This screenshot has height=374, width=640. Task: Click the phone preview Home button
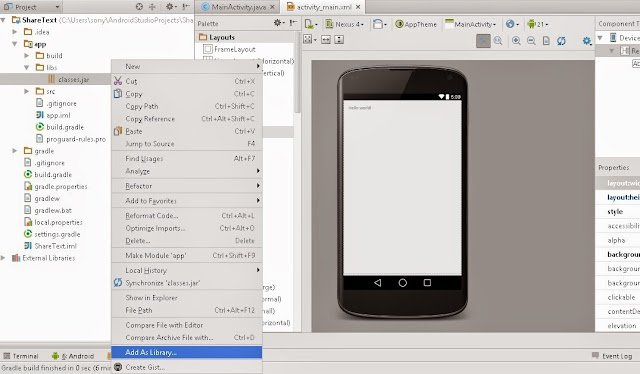402,283
